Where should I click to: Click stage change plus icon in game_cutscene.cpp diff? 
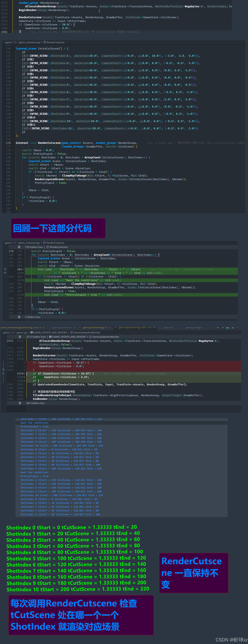(5, 273)
